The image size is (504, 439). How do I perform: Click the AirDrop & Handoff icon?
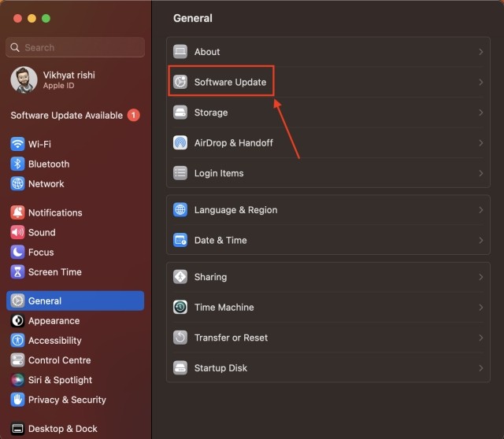[180, 142]
